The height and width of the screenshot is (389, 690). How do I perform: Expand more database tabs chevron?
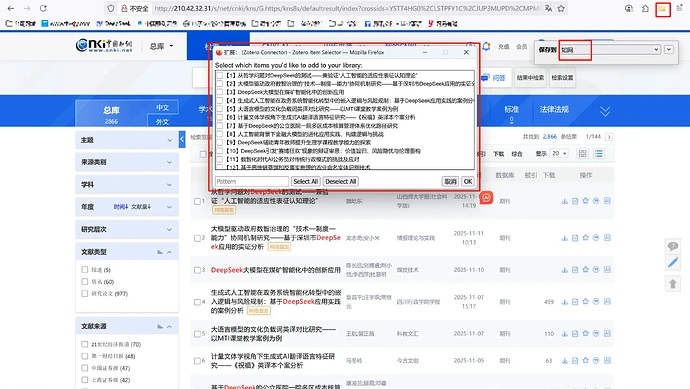[x=605, y=111]
